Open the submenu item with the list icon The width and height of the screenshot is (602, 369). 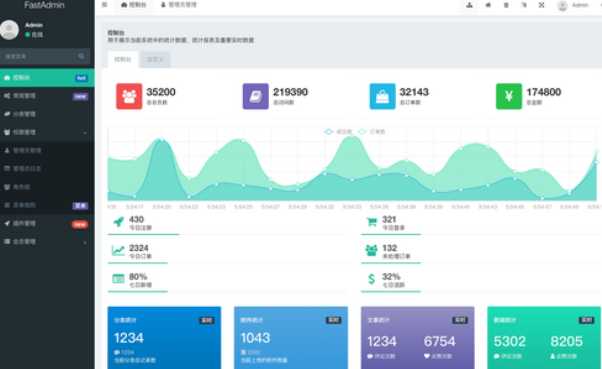tap(47, 169)
